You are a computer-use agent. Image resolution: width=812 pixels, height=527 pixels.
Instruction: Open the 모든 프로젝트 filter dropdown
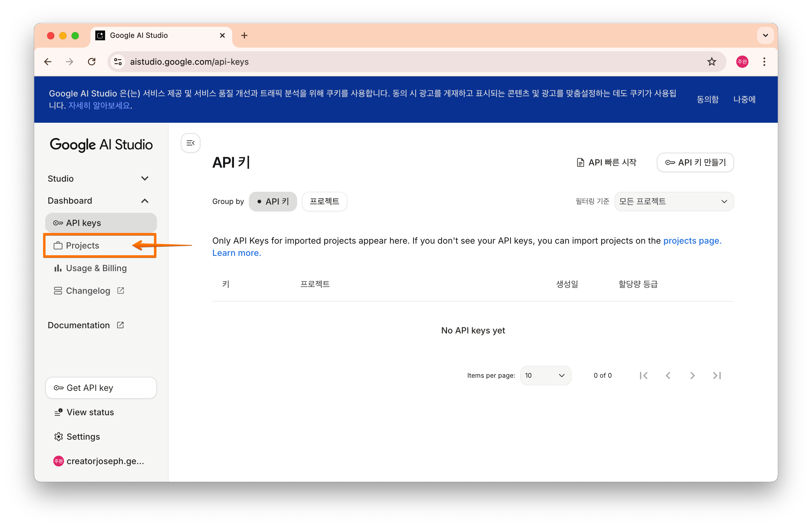674,201
